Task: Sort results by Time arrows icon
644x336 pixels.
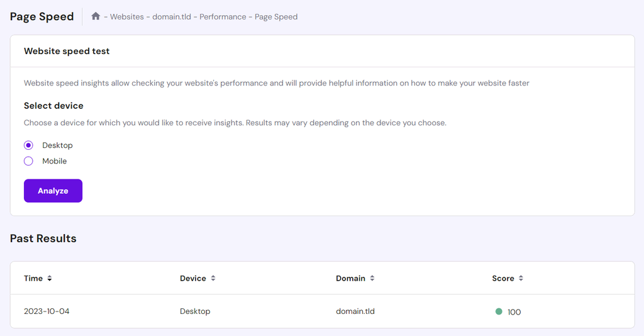Action: [49, 278]
